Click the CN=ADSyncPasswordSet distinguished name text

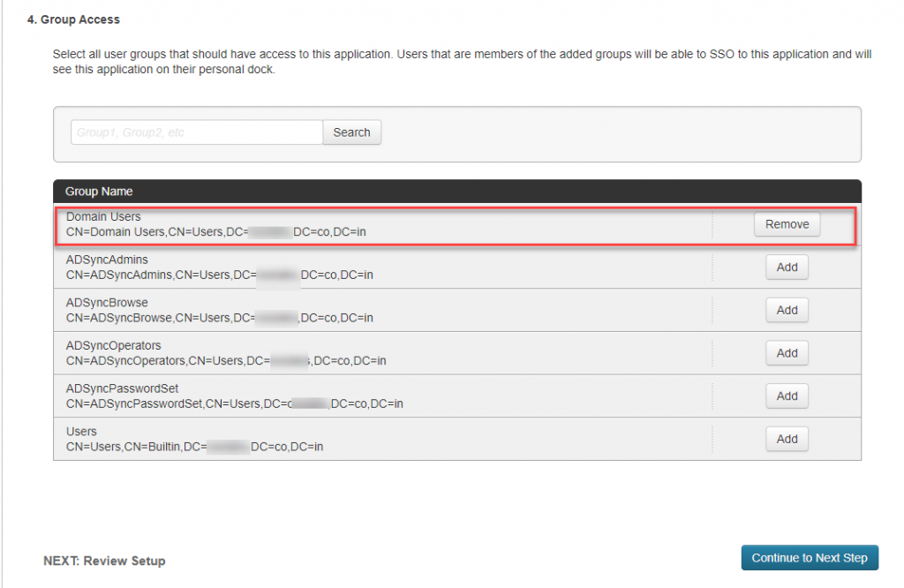[235, 403]
